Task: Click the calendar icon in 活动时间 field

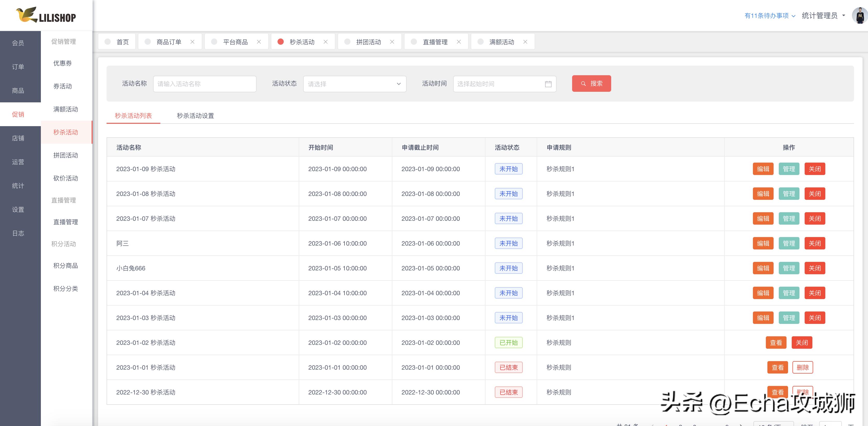Action: [548, 84]
